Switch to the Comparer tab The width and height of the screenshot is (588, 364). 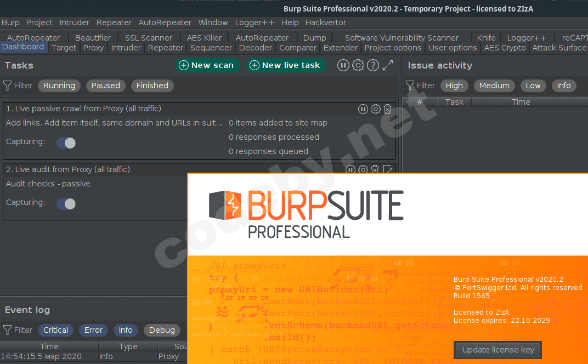(298, 48)
